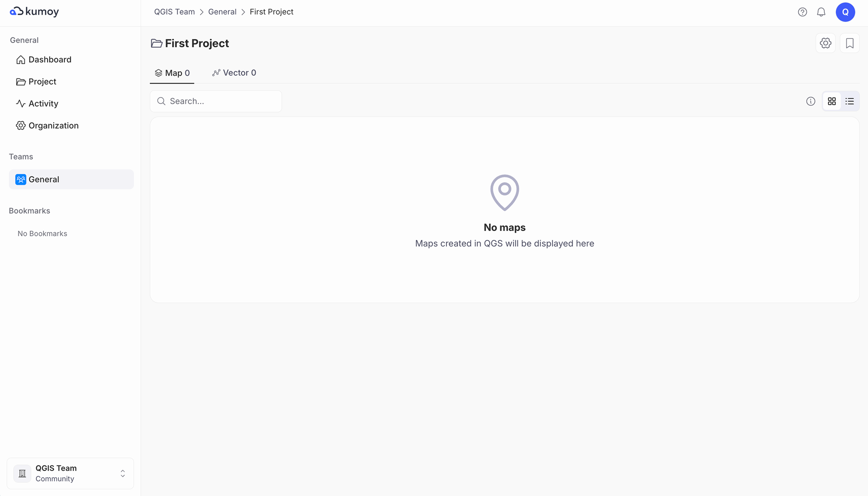The image size is (868, 496).
Task: Open Dashboard from the sidebar
Action: [x=50, y=60]
